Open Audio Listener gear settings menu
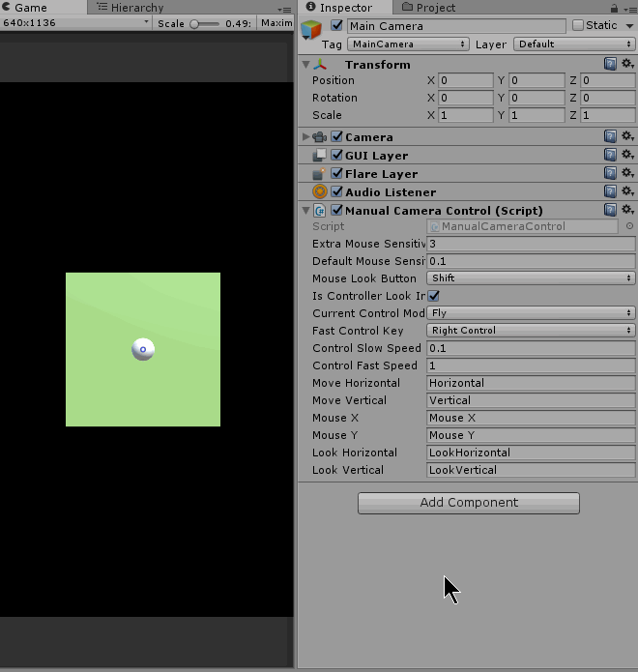Image resolution: width=638 pixels, height=672 pixels. pos(627,191)
